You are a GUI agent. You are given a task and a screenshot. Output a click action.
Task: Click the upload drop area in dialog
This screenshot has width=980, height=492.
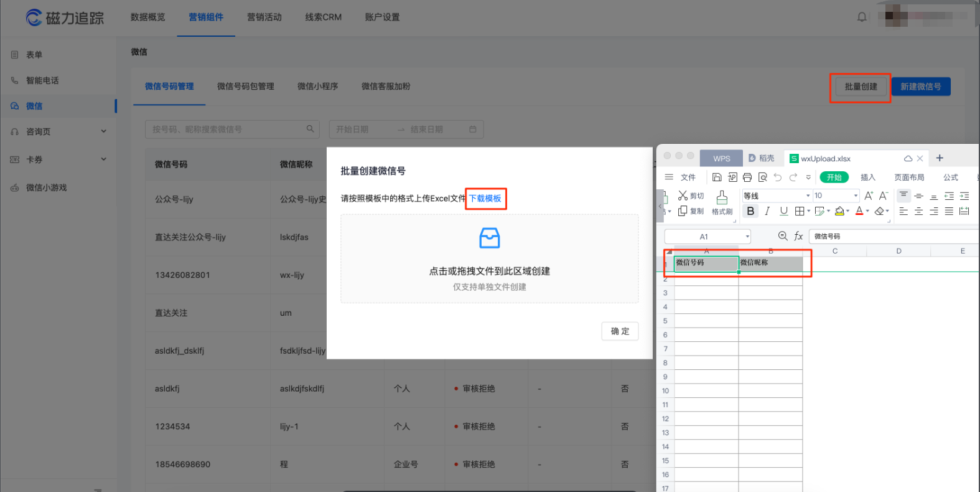coord(490,259)
